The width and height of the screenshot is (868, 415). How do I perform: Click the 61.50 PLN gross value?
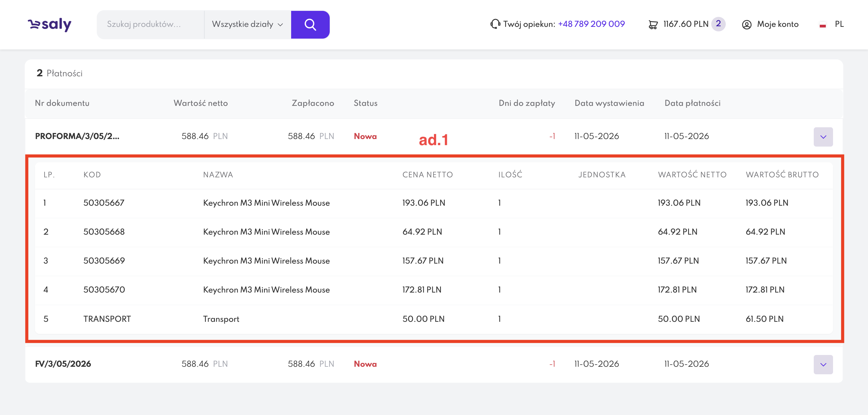764,319
